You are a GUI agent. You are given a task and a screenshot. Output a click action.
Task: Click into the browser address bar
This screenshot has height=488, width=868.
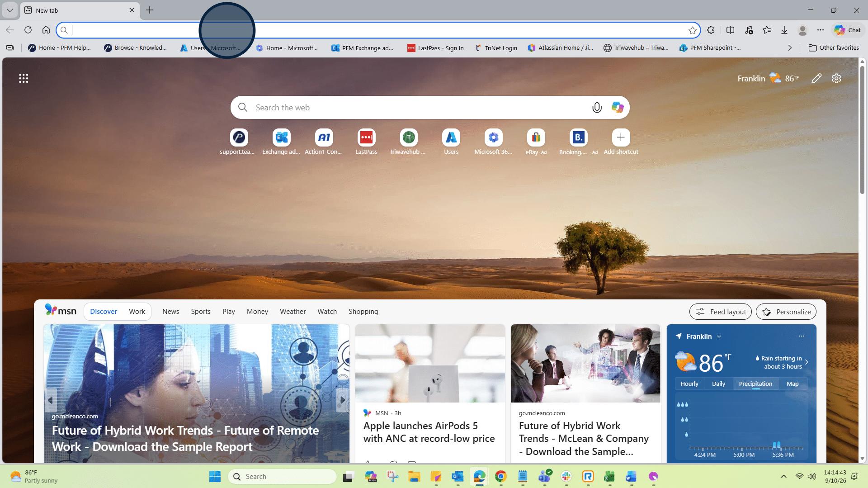[377, 30]
